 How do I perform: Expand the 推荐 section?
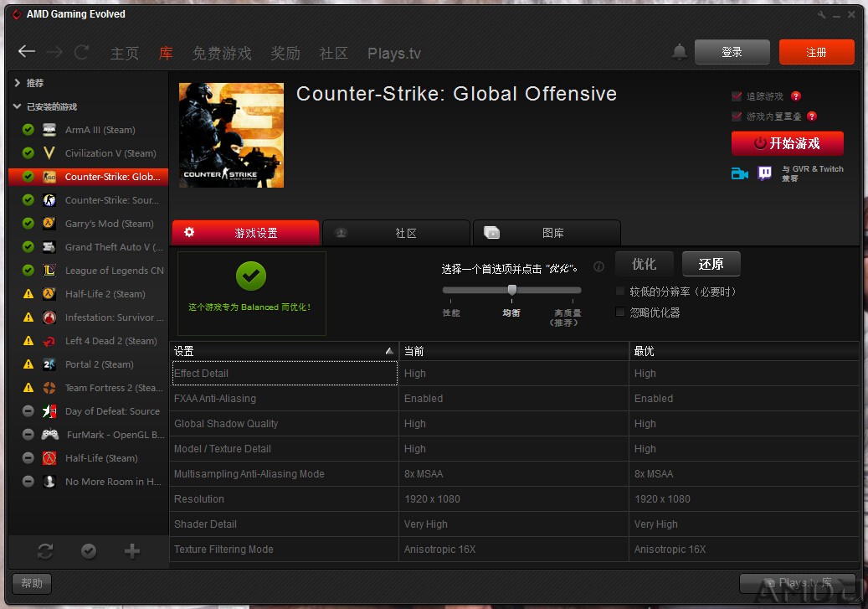18,83
